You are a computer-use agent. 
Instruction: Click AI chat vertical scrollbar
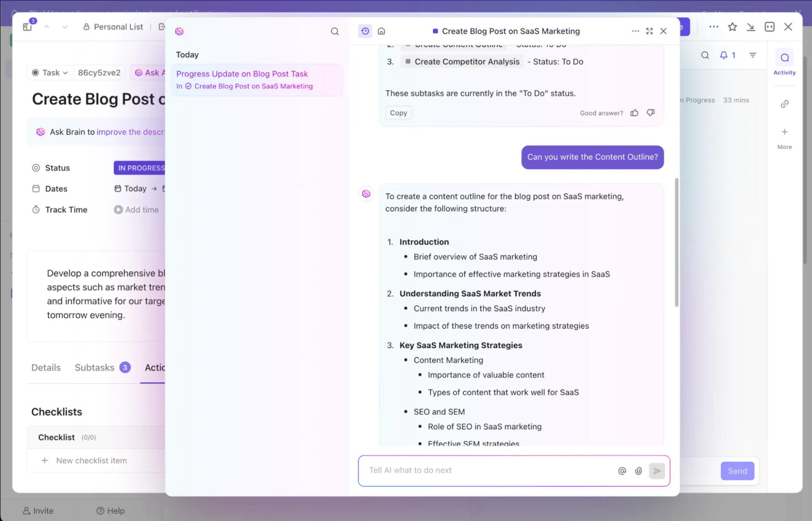coord(676,242)
